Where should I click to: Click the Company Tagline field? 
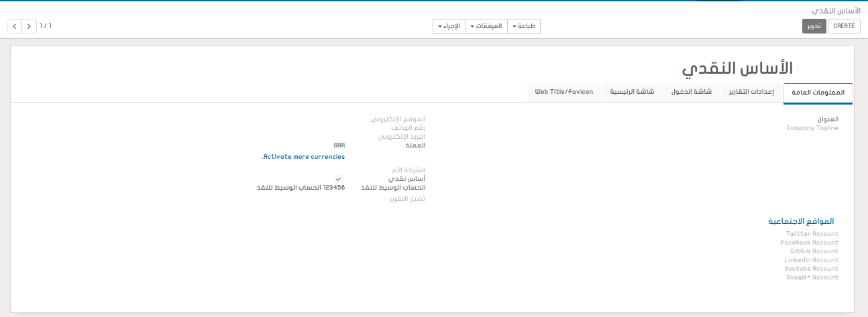(x=812, y=128)
